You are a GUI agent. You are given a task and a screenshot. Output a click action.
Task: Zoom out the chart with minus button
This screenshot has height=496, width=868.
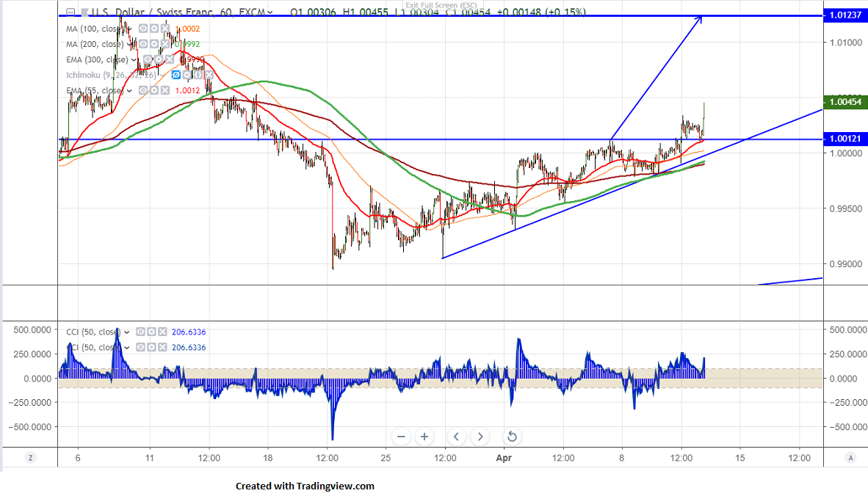(x=402, y=437)
